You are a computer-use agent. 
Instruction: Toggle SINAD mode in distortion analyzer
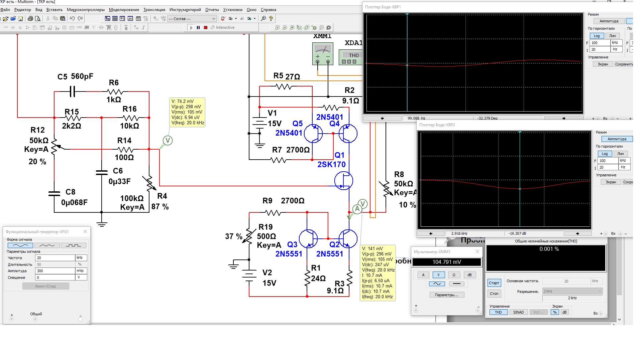point(518,312)
